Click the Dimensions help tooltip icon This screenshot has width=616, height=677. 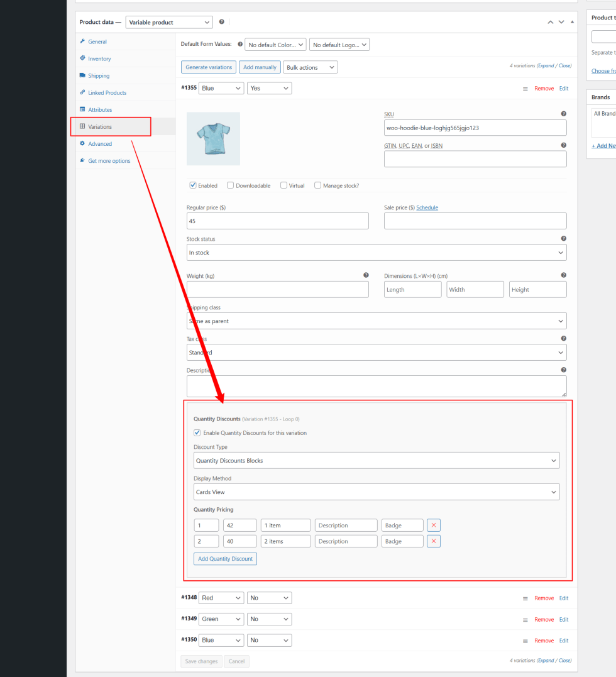[563, 275]
